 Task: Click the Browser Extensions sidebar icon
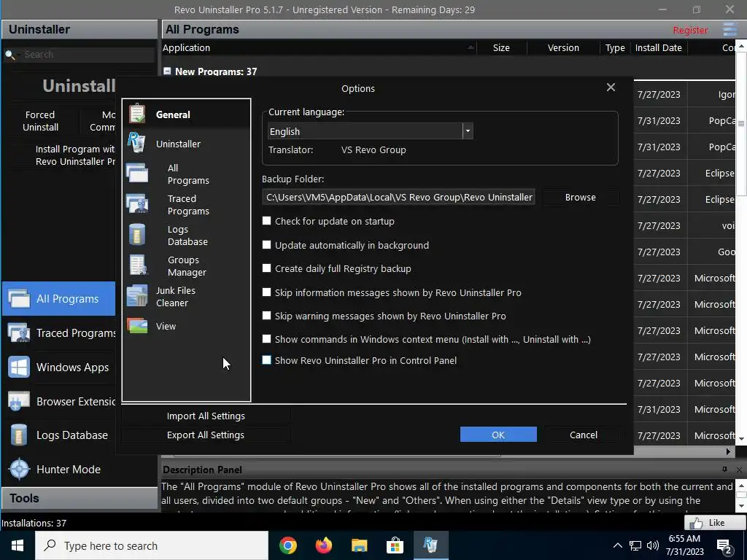[19, 402]
